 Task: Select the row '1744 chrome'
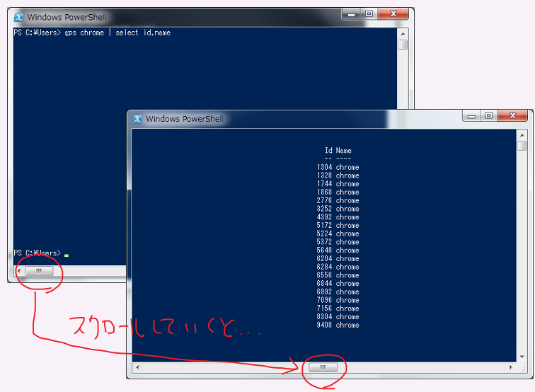pos(338,183)
